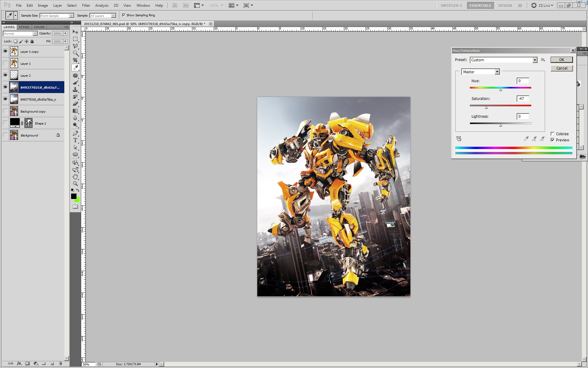588x368 pixels.
Task: Open the Layers panel options menu
Action: (x=66, y=27)
